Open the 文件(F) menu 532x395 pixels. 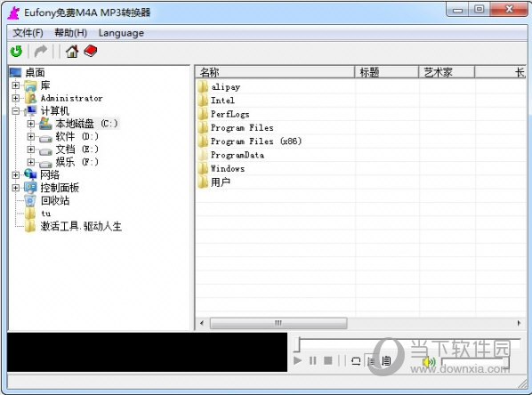click(x=28, y=33)
